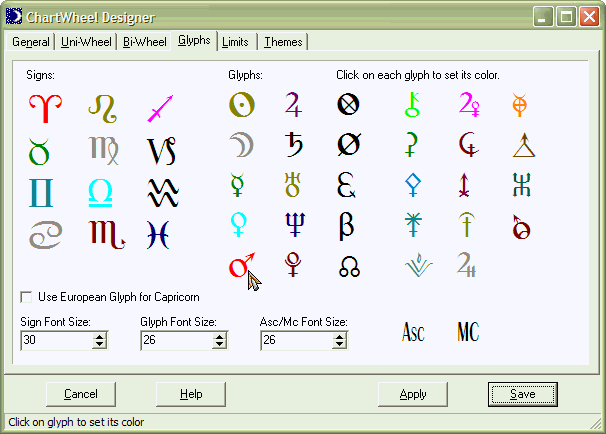Click the Cancel button
The width and height of the screenshot is (606, 434).
[x=81, y=394]
